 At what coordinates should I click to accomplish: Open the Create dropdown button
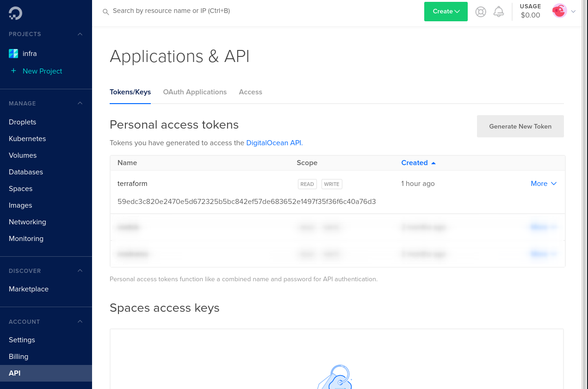(446, 12)
